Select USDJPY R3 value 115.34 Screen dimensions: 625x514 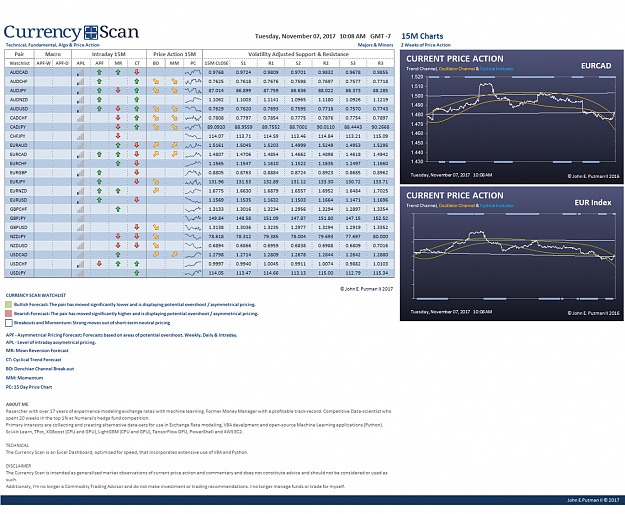[x=380, y=273]
